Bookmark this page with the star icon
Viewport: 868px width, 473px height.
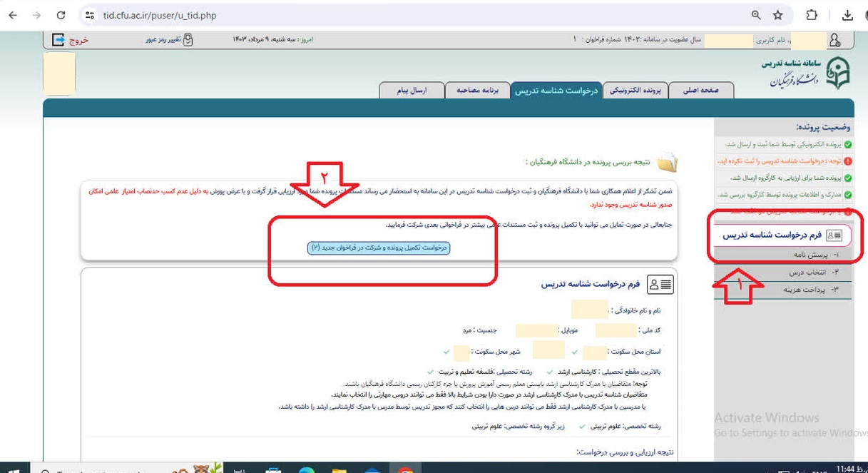(x=778, y=15)
